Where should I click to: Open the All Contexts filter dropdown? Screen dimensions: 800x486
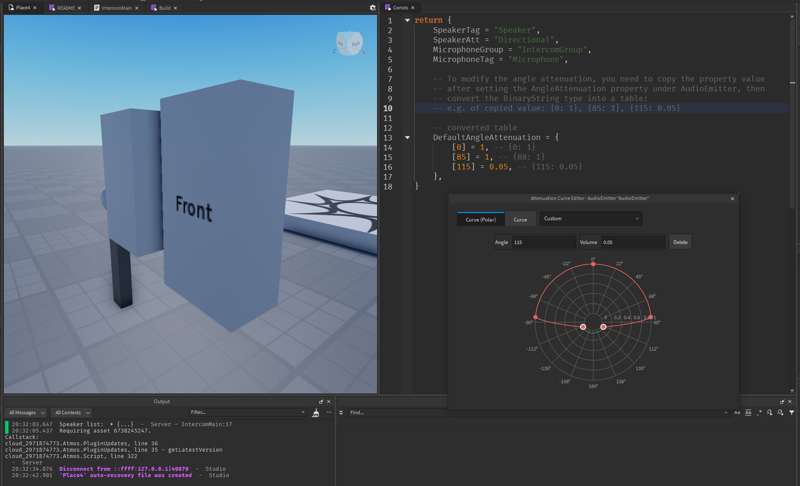point(71,413)
